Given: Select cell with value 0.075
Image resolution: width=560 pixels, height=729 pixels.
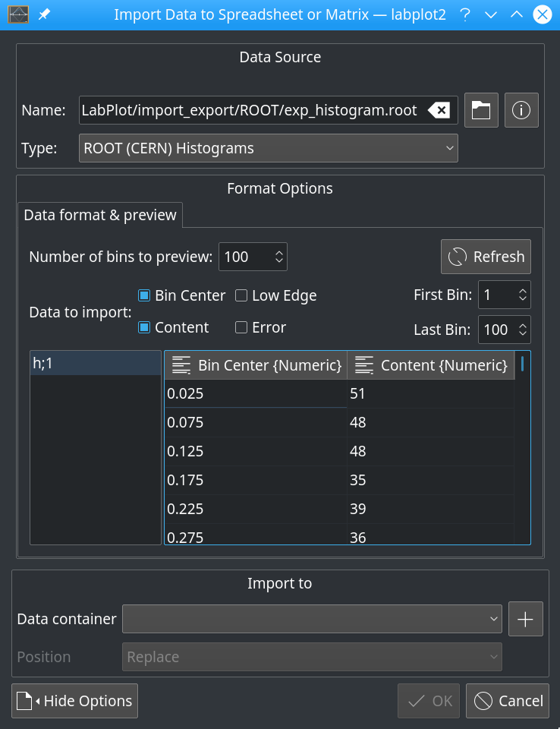Looking at the screenshot, I should pos(256,423).
